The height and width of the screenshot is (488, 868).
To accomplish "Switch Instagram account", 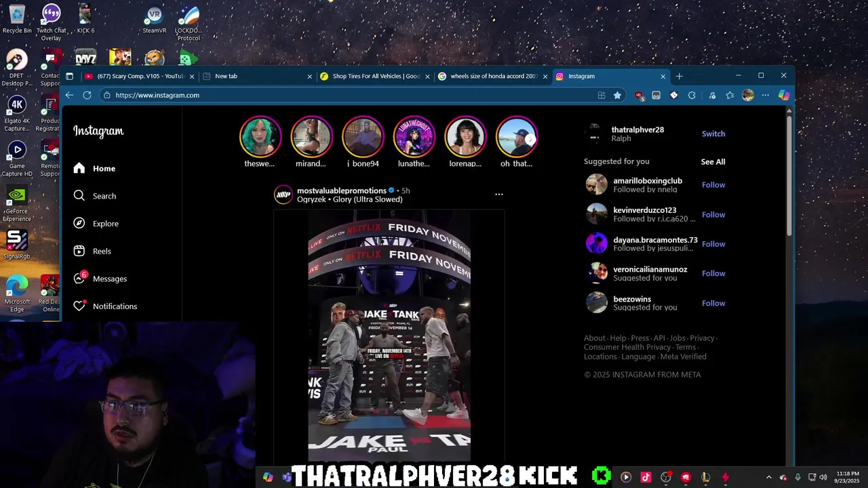I will tap(713, 134).
